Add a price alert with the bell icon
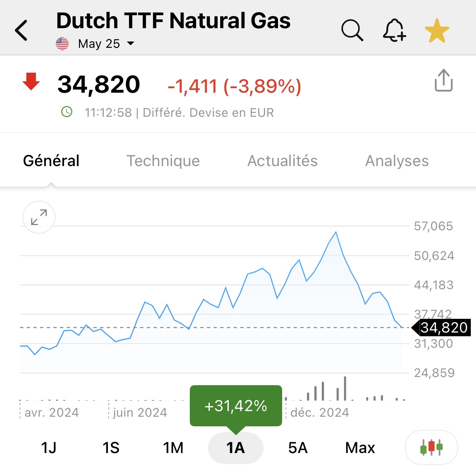Screen dimensions: 476x476 [394, 30]
